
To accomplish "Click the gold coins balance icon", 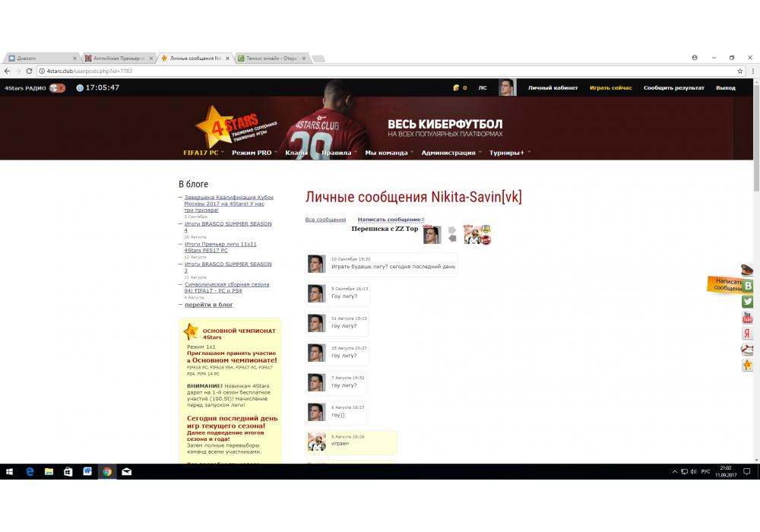I will pyautogui.click(x=456, y=88).
